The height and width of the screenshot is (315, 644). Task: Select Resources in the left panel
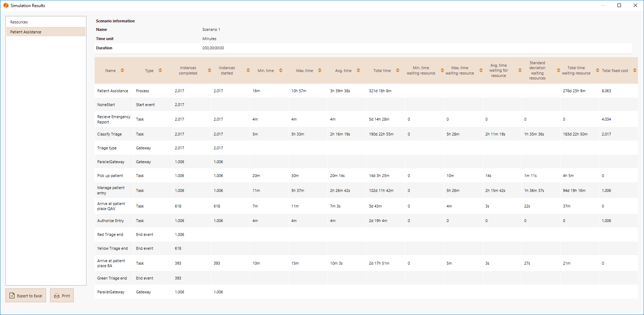(x=46, y=22)
